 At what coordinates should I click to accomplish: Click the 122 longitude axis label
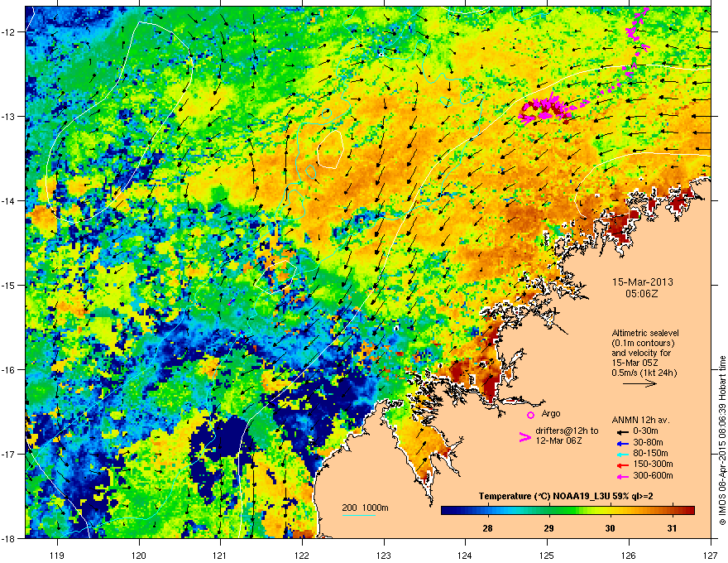tap(302, 555)
